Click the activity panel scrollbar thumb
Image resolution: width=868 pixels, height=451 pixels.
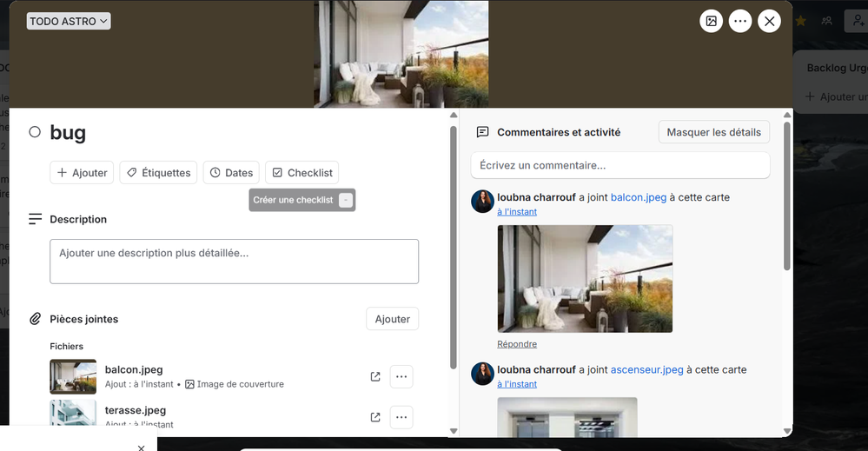point(787,196)
